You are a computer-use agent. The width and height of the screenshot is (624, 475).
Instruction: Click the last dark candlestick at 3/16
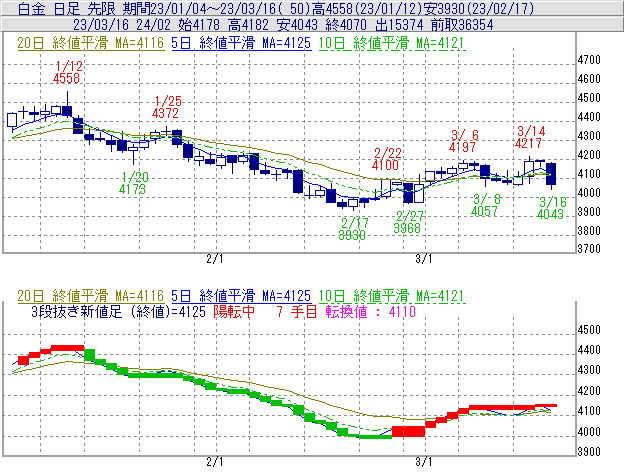551,174
